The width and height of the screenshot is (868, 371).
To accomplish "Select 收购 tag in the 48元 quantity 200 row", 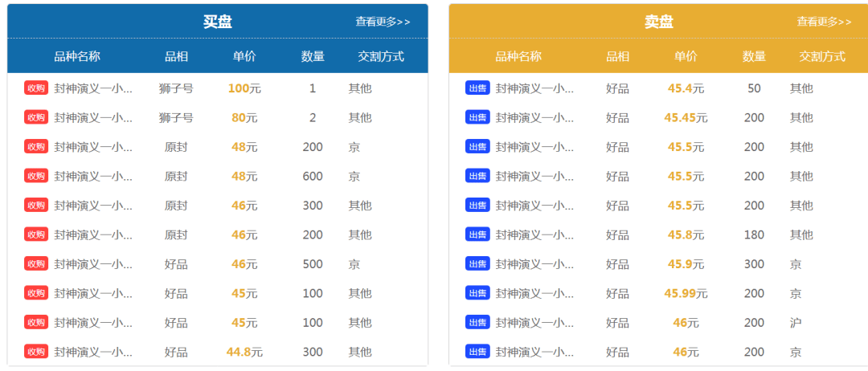I will pos(36,146).
